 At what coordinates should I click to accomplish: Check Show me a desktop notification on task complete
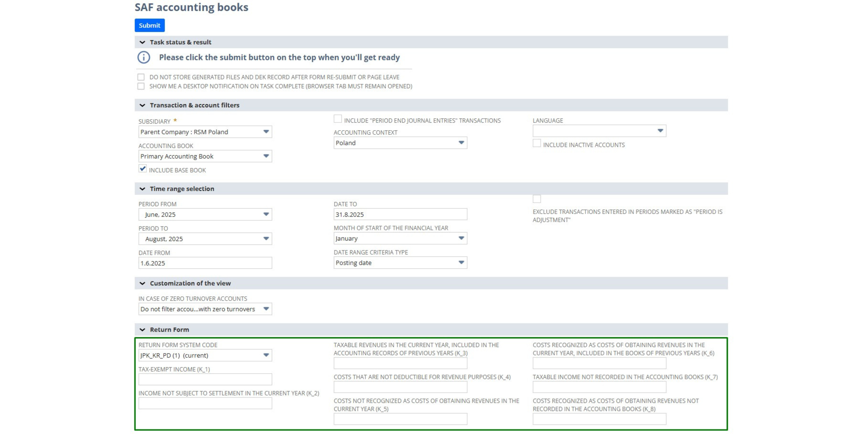(x=141, y=86)
